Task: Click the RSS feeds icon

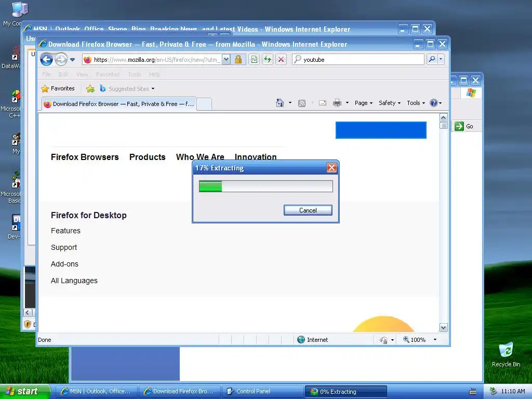Action: [x=302, y=103]
